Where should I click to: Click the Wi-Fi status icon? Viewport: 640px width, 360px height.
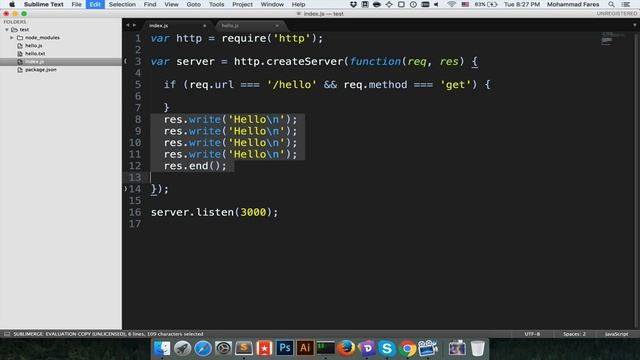click(451, 4)
